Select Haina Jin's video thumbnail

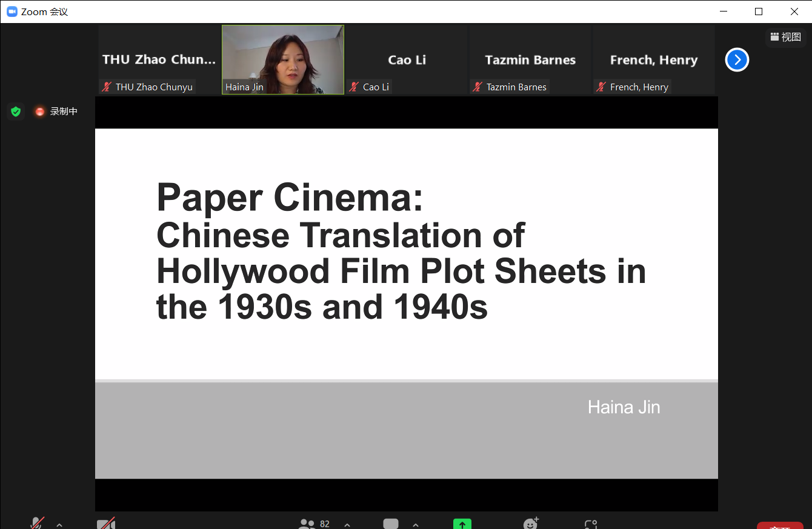point(283,59)
